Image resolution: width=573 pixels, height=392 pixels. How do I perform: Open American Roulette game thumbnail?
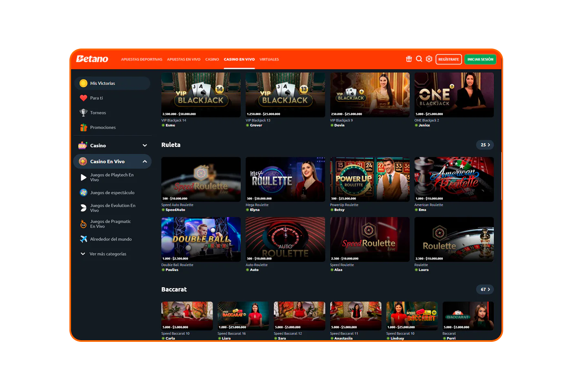click(454, 179)
